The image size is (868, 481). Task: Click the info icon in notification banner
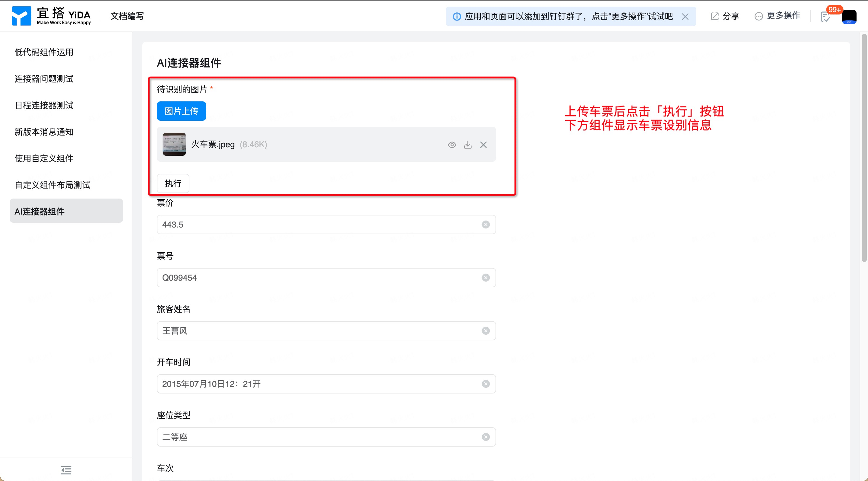[x=457, y=17]
